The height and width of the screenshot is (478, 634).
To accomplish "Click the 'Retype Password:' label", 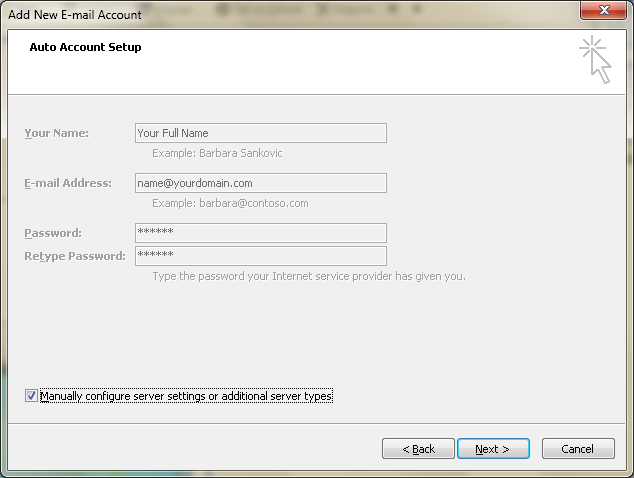I will (x=75, y=256).
